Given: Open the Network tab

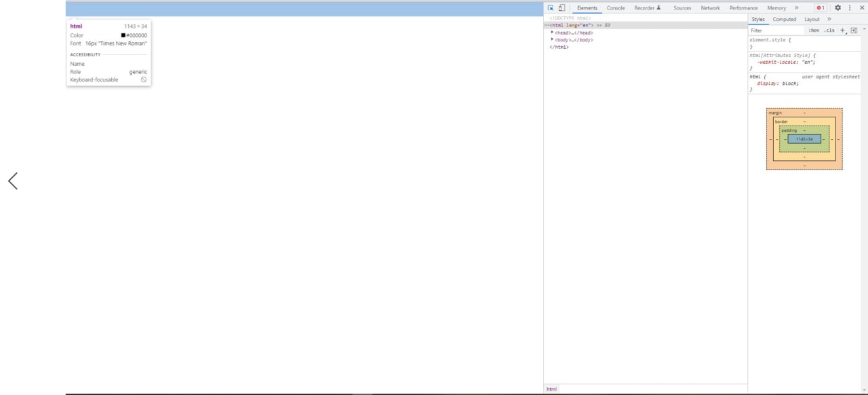Looking at the screenshot, I should click(710, 7).
